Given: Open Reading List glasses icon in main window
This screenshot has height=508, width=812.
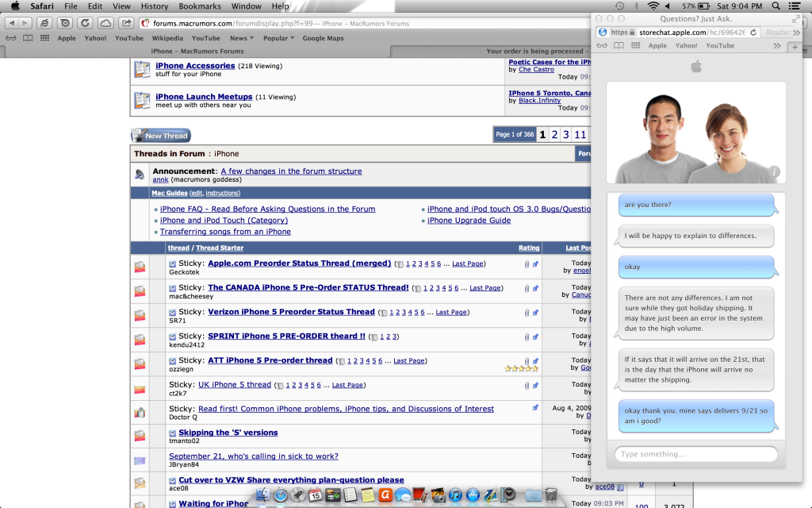Looking at the screenshot, I should coord(11,38).
